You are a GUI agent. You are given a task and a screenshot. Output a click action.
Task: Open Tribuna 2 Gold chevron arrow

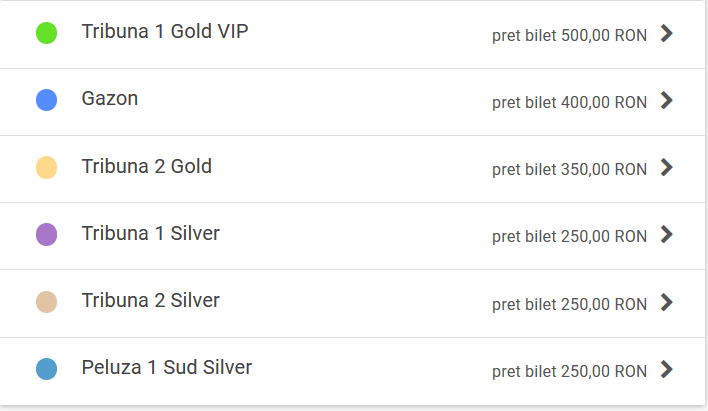coord(668,168)
